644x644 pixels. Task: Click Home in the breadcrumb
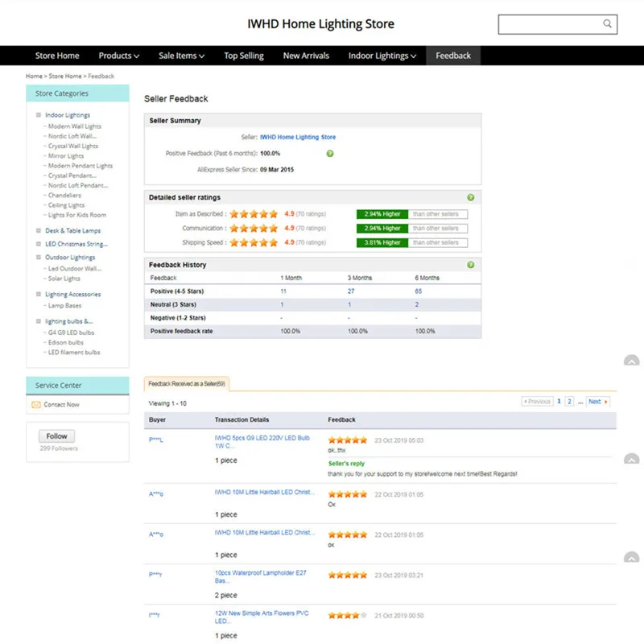(x=34, y=76)
